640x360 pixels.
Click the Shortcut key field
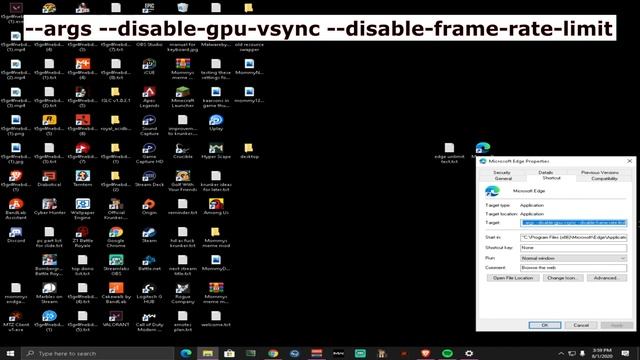(573, 248)
